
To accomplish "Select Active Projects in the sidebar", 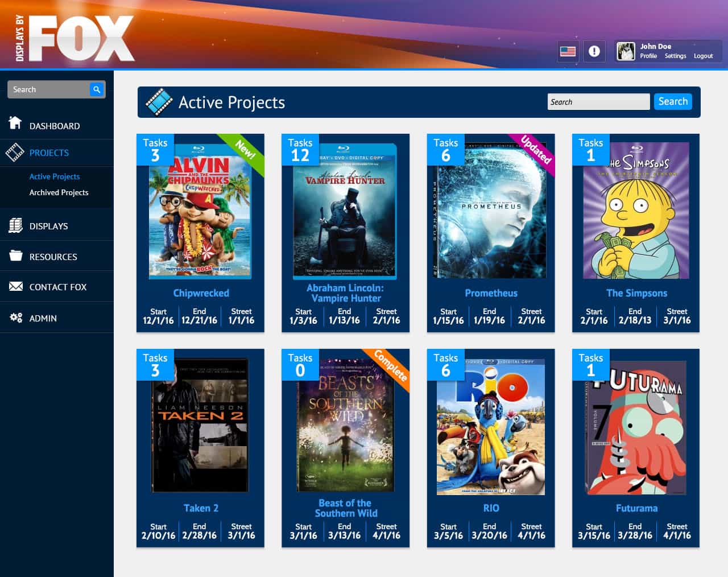I will [55, 176].
